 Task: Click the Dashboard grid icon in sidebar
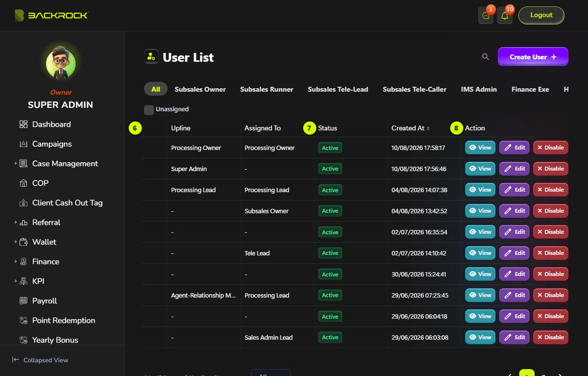[x=24, y=125]
